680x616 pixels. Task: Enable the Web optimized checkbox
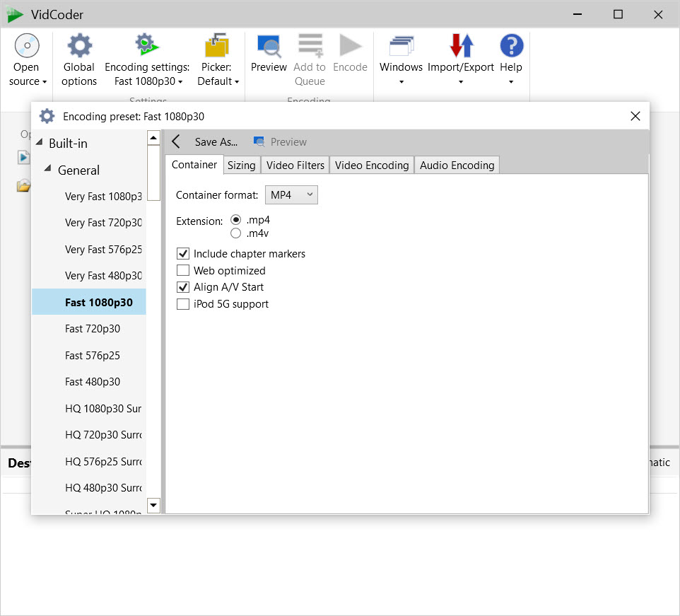click(183, 270)
